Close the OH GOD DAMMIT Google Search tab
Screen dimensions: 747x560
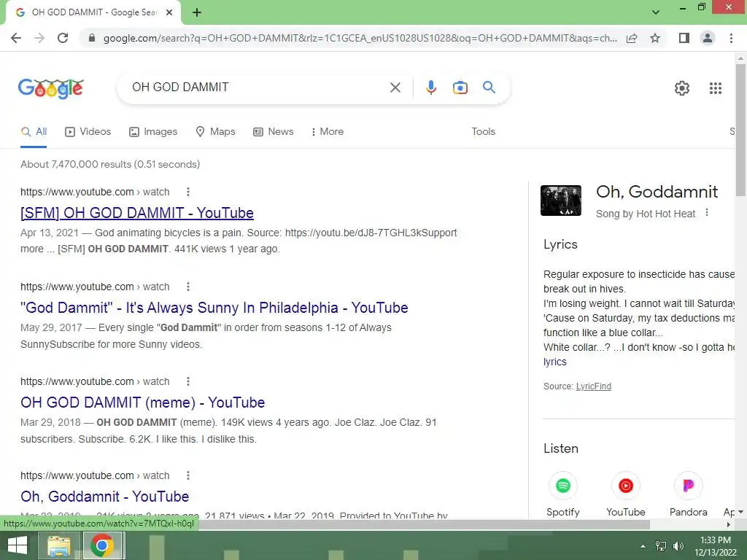click(169, 13)
